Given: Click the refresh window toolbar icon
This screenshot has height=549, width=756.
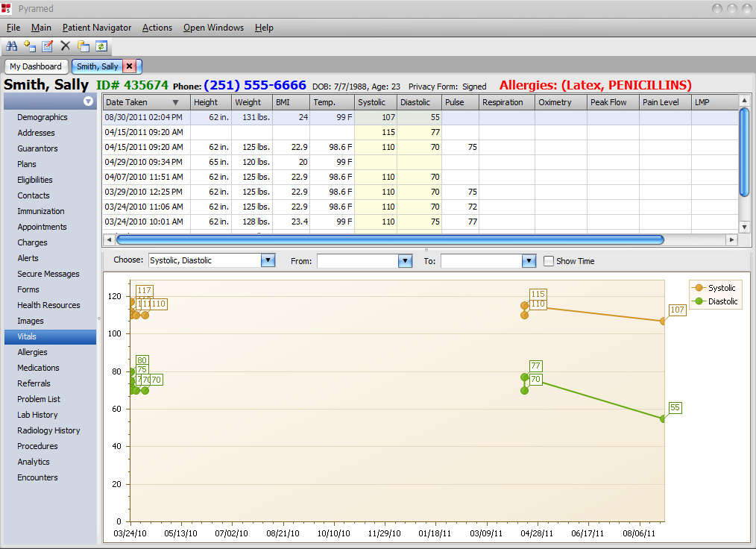Looking at the screenshot, I should point(101,46).
